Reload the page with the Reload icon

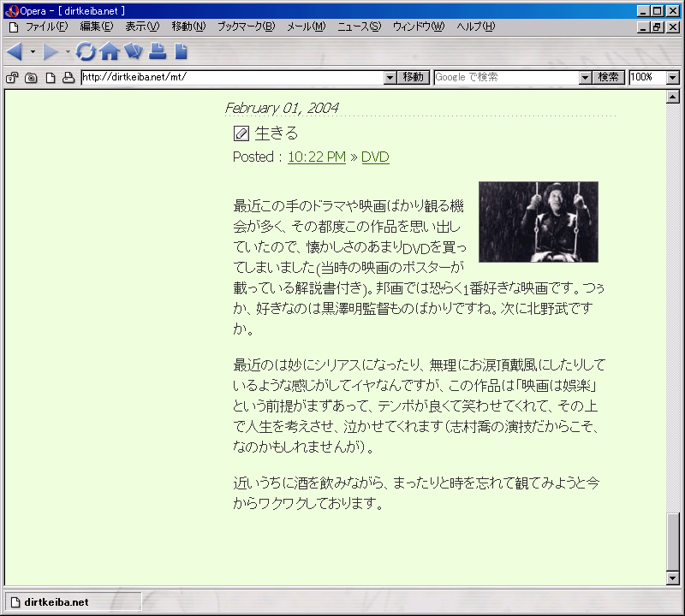click(x=86, y=51)
